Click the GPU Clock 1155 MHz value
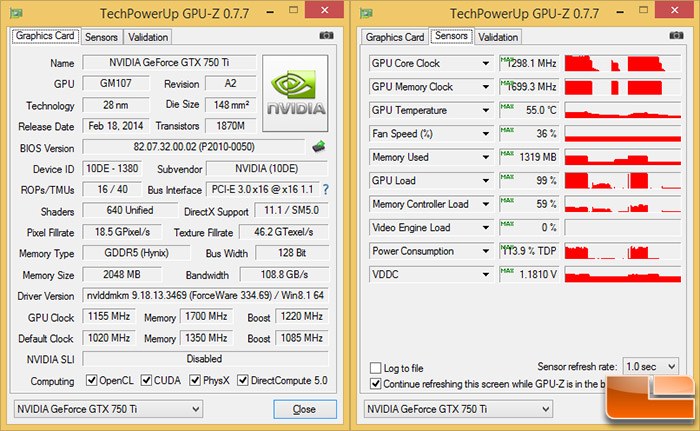700x431 pixels. pyautogui.click(x=108, y=317)
